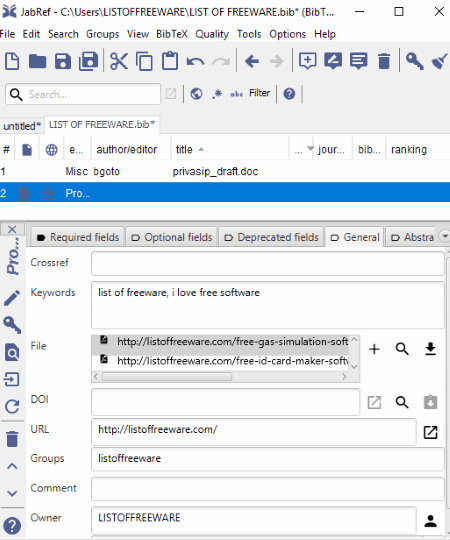Open the BibTeX menu
This screenshot has width=450, height=540.
tap(172, 34)
